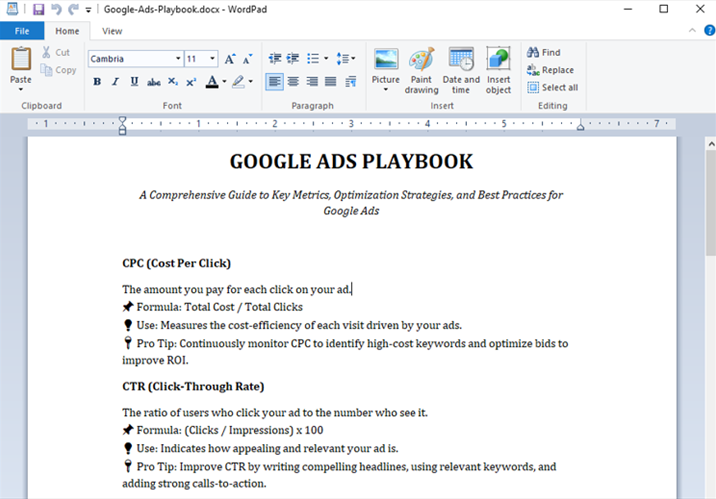Toggle bold formatting
Screen dimensions: 716x499
coord(97,82)
